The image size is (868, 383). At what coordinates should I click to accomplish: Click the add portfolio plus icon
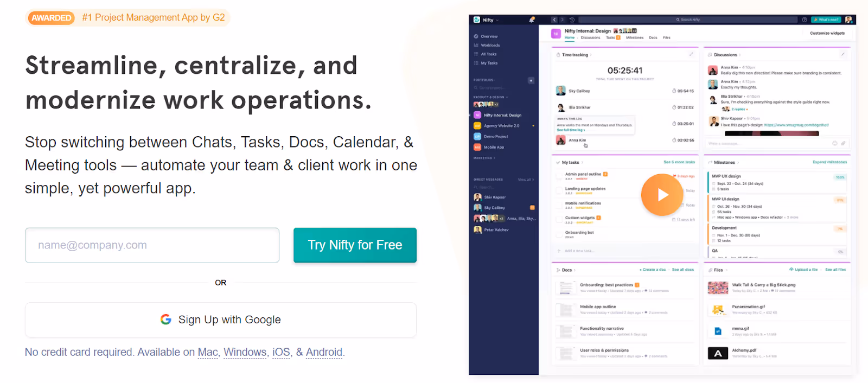531,80
